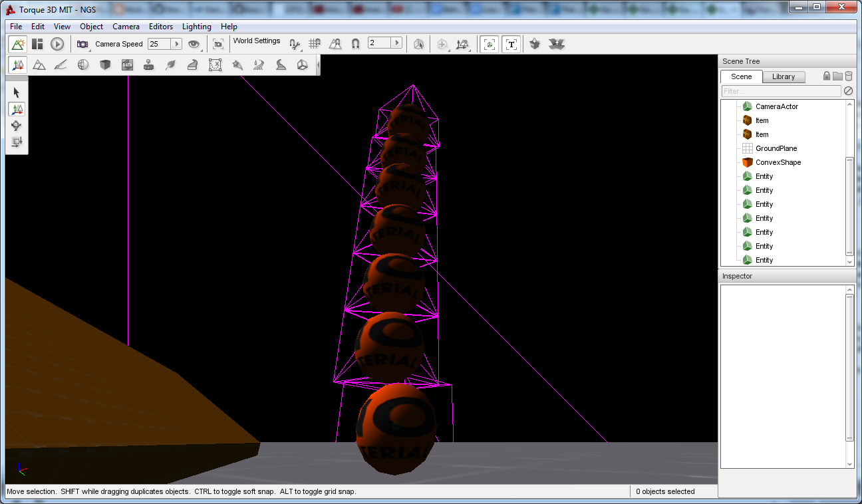This screenshot has height=504, width=862.
Task: Click the soft snap size field showing 2
Action: coord(379,43)
